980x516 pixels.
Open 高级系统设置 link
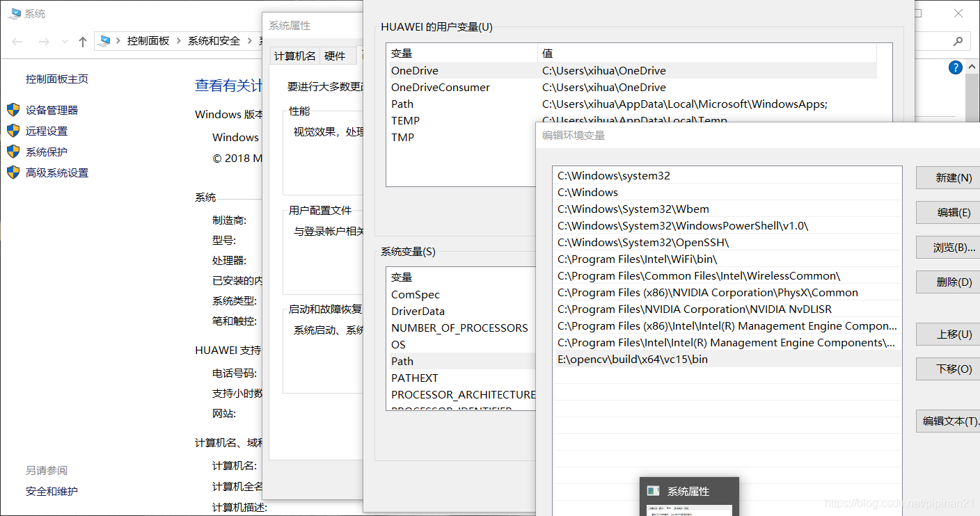point(57,172)
